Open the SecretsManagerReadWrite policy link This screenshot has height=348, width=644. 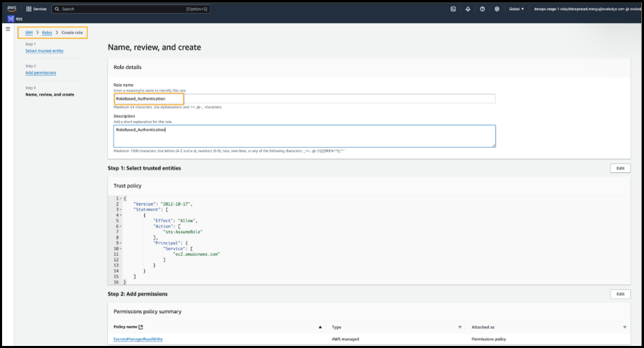138,339
